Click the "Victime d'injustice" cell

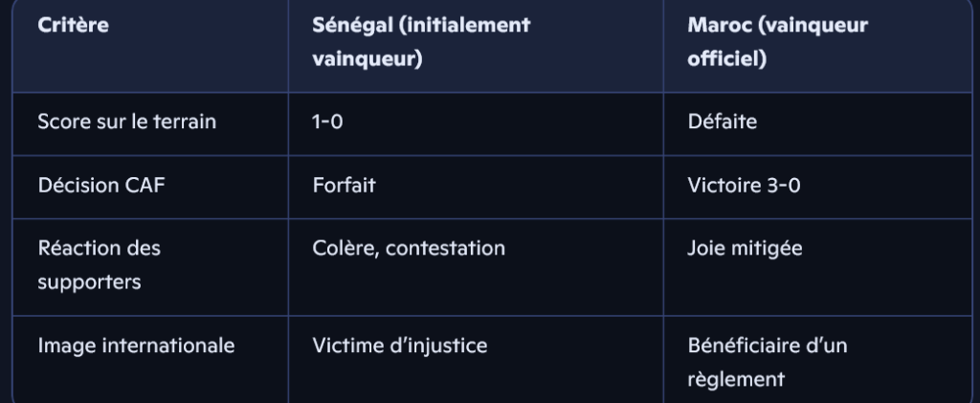[x=399, y=346]
